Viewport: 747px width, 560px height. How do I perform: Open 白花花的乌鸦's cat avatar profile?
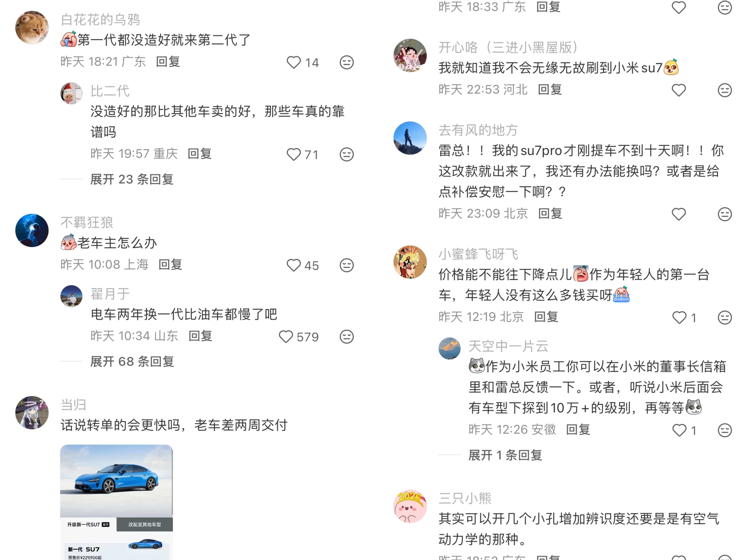[32, 28]
